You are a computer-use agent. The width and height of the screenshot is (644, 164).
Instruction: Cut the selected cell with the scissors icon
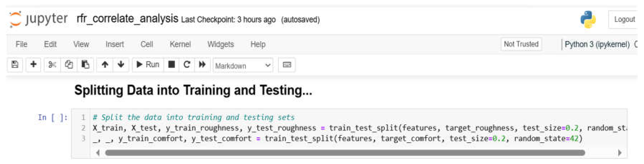(52, 65)
